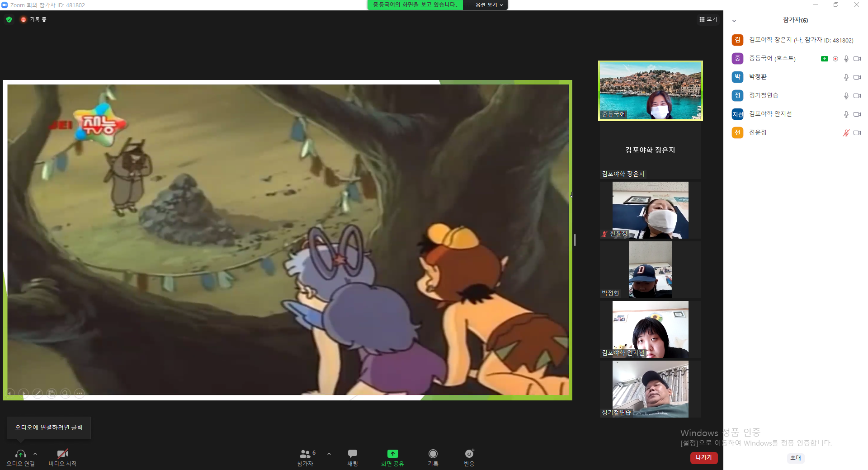
Task: Open the participants panel icon
Action: [305, 454]
